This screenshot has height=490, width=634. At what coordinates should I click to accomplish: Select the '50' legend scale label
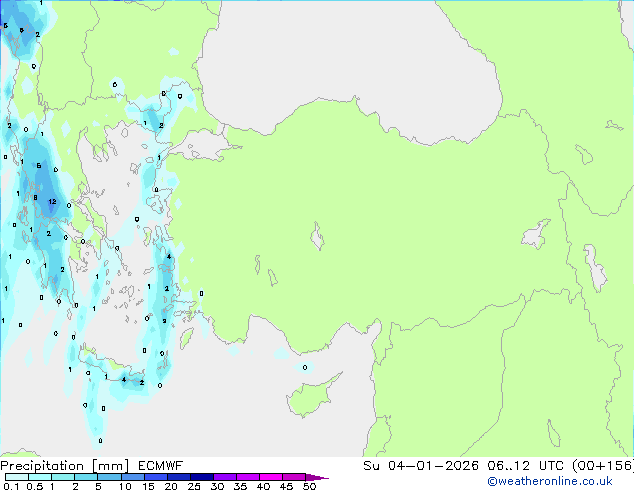tap(309, 486)
